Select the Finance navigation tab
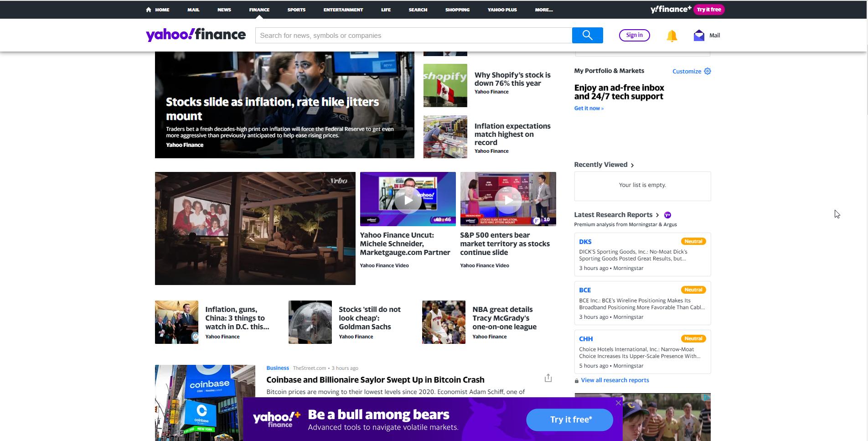 [259, 10]
